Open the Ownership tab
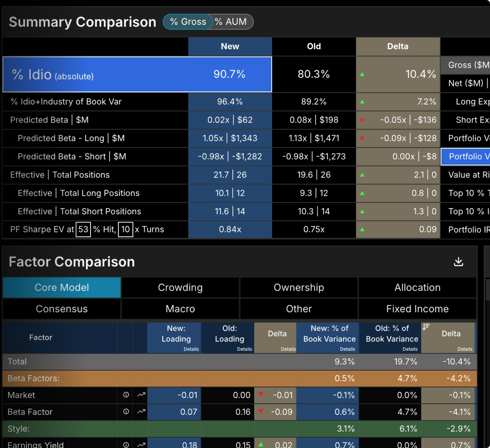Viewport: 490px width, 448px height. tap(299, 288)
